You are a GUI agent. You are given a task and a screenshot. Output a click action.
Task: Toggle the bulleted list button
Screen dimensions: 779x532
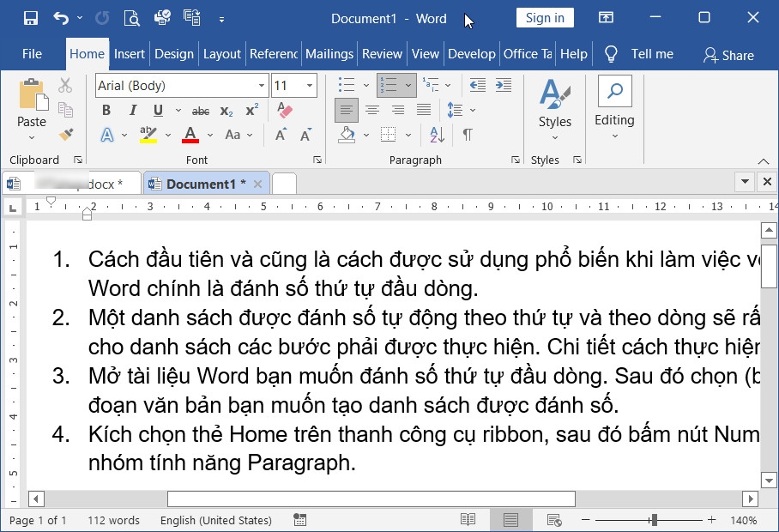(x=347, y=85)
